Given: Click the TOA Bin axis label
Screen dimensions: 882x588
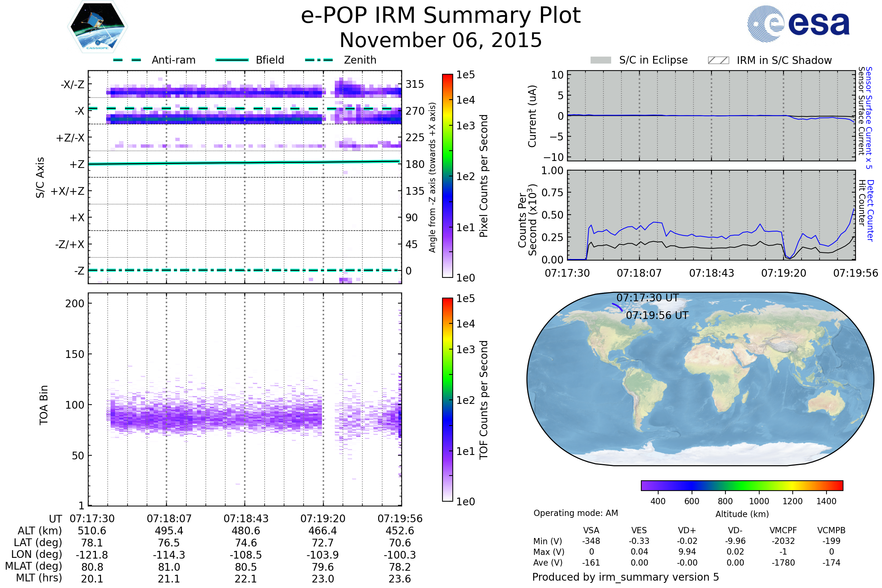Looking at the screenshot, I should [44, 405].
